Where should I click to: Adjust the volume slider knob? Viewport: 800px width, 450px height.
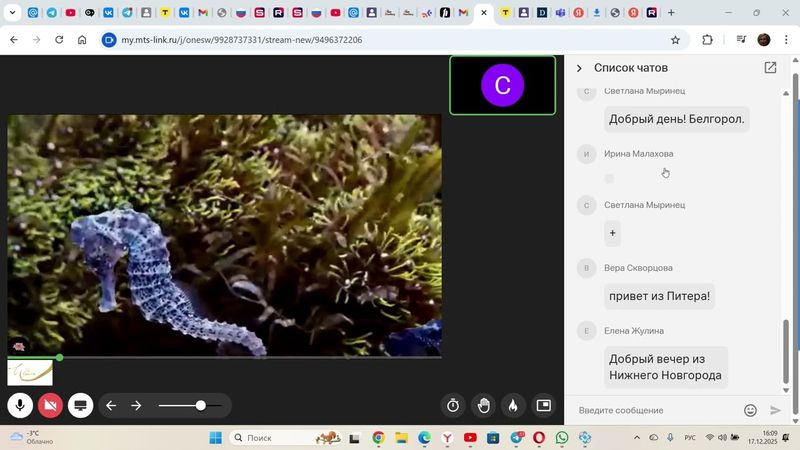pyautogui.click(x=201, y=405)
